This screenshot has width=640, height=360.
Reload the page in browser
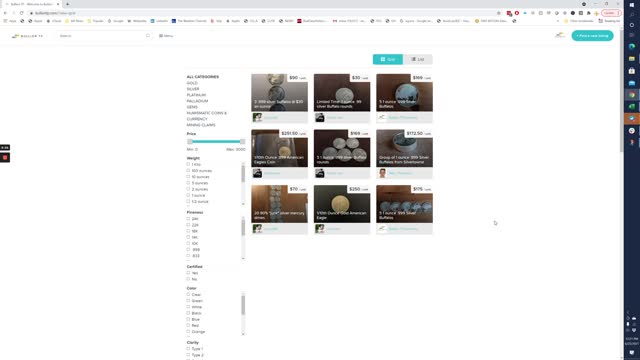point(22,13)
